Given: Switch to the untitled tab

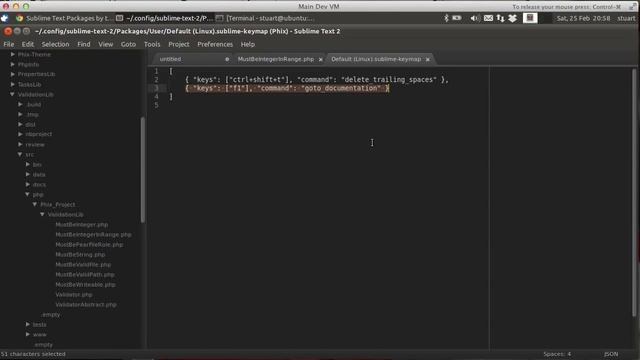Looking at the screenshot, I should [192, 59].
